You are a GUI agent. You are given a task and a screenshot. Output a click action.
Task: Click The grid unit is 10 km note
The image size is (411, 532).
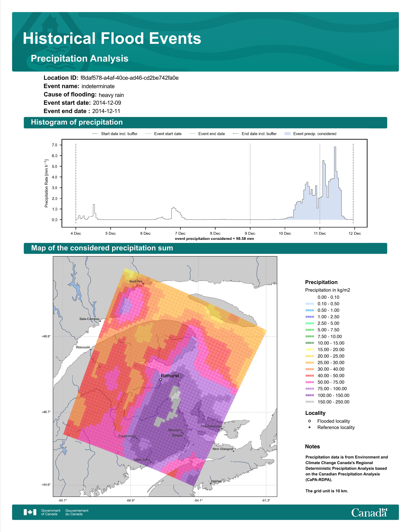pyautogui.click(x=327, y=491)
